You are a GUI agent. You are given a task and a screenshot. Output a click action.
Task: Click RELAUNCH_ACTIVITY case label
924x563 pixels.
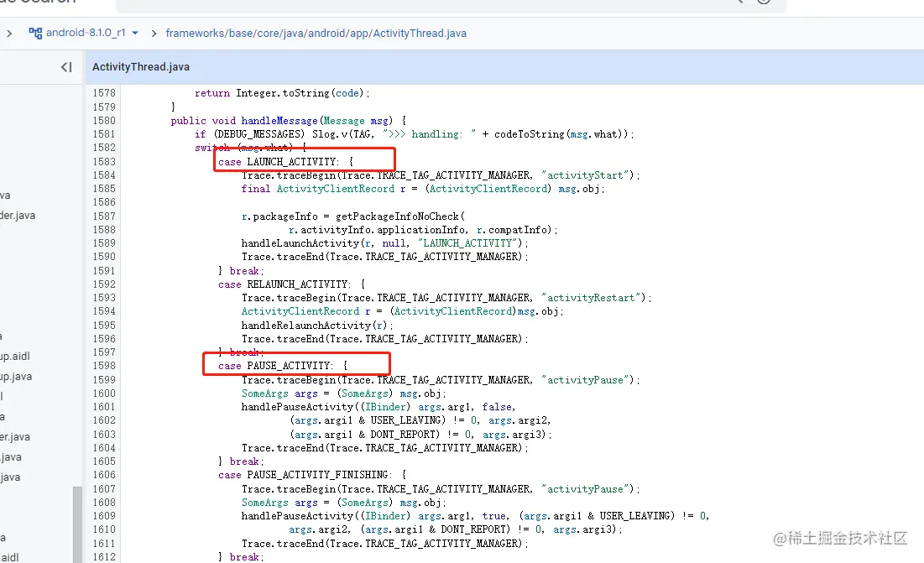tap(298, 284)
